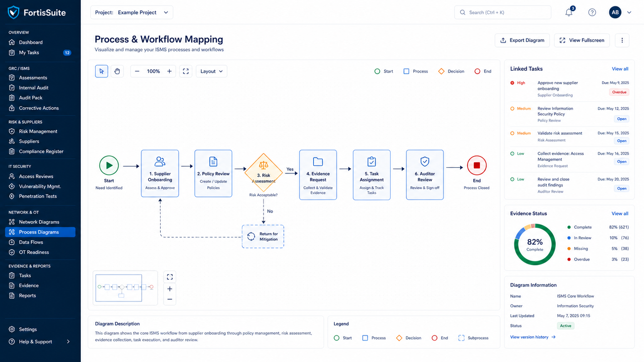Select the Supplier Onboarding node
The height and width of the screenshot is (362, 644).
(x=160, y=173)
